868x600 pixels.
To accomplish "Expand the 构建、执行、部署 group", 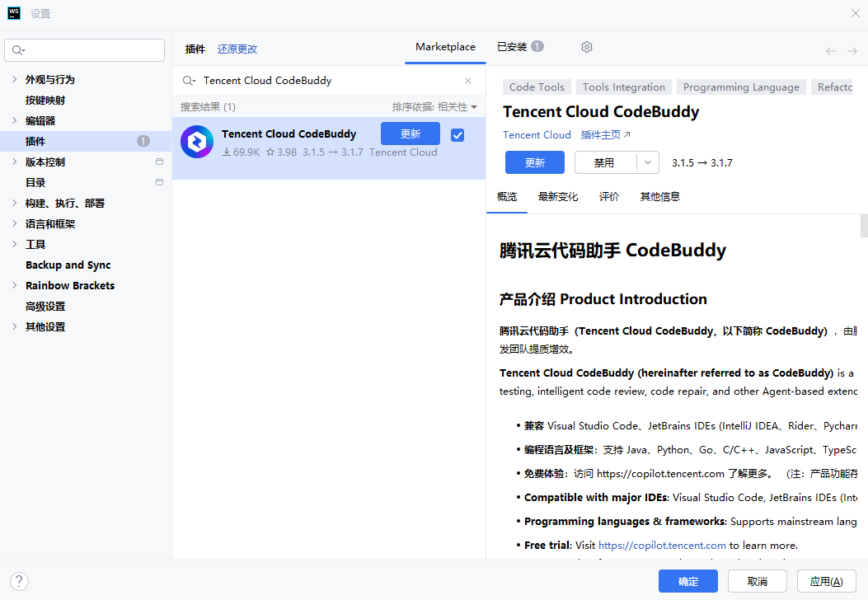I will pyautogui.click(x=14, y=203).
